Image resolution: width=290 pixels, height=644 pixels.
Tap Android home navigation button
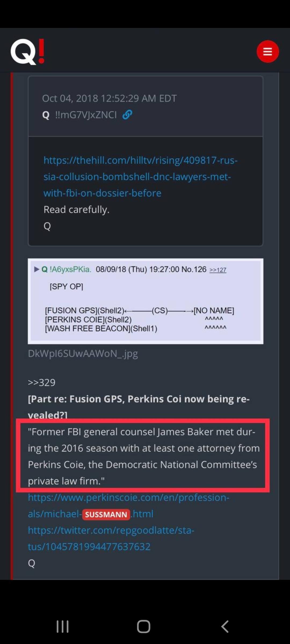coord(144,626)
